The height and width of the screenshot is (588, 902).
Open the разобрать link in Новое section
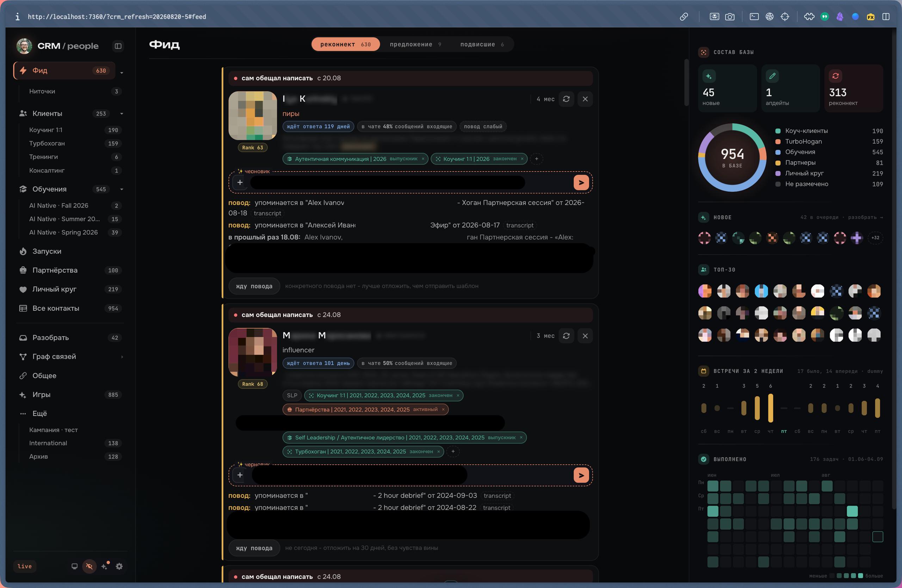[865, 217]
